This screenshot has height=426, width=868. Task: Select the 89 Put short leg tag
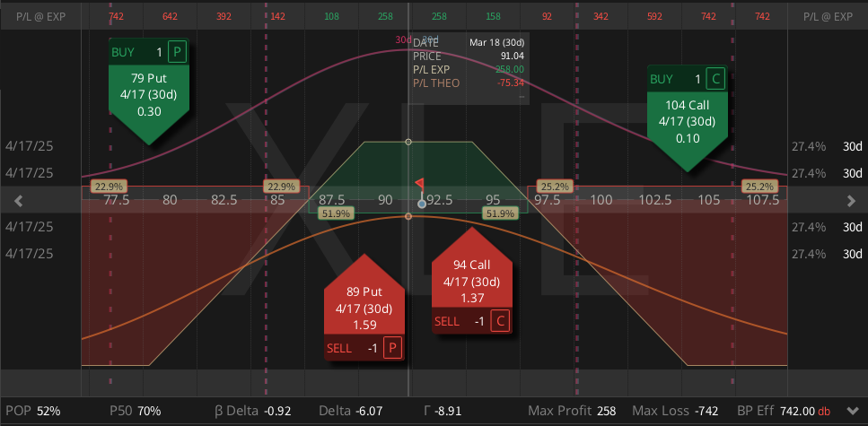click(364, 308)
